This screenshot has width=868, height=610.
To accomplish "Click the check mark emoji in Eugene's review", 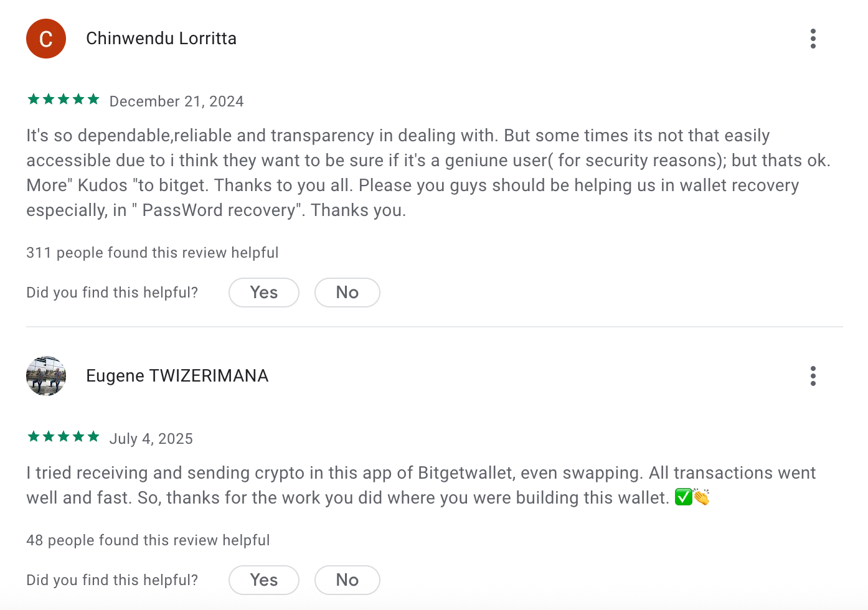I will pyautogui.click(x=684, y=497).
